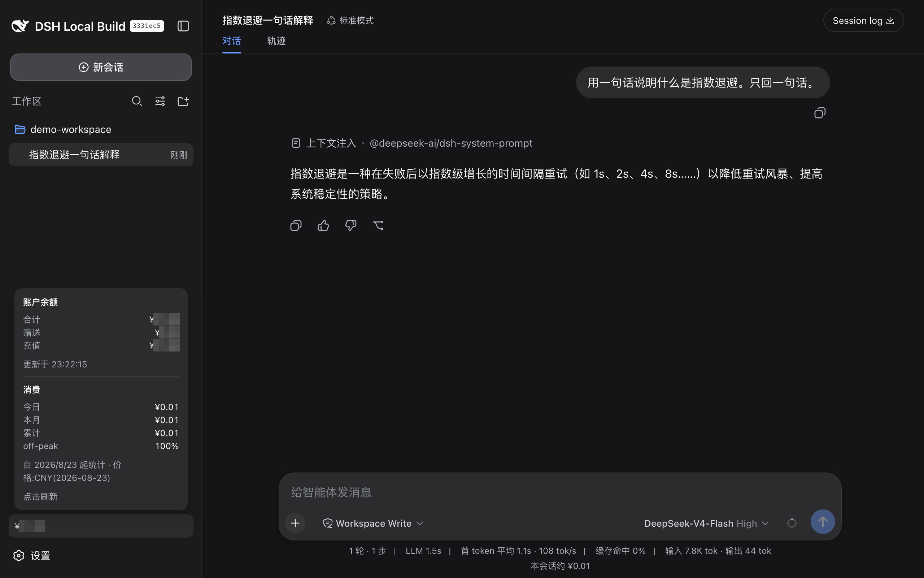
Task: Click the LLM 1.5s status entry
Action: click(423, 551)
